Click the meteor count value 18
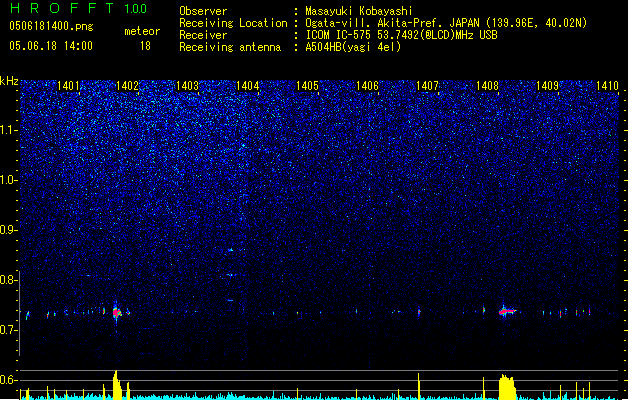This screenshot has height=400, width=629. tap(145, 46)
